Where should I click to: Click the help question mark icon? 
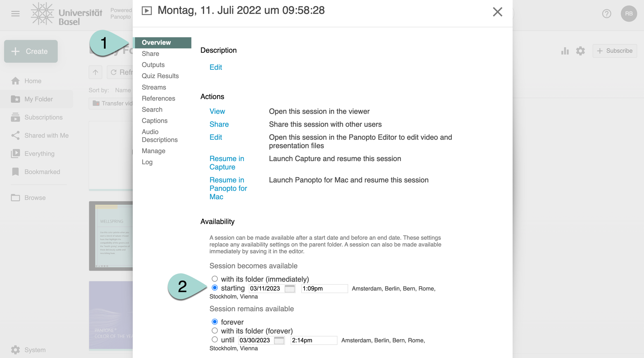coord(606,14)
